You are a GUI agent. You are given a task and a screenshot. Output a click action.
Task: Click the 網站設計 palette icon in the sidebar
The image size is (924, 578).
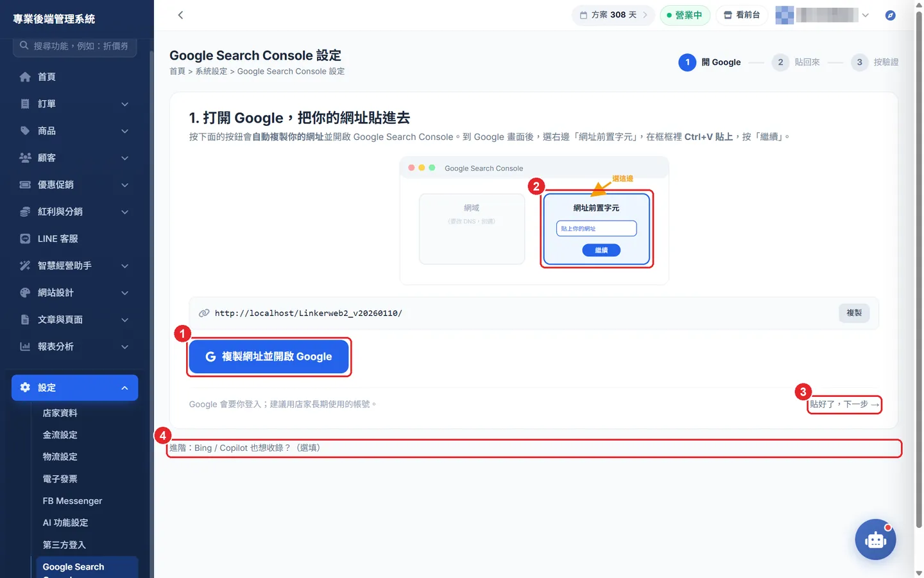point(25,293)
